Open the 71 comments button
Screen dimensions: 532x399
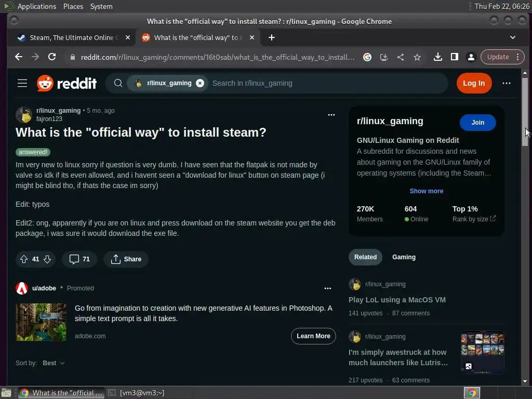[79, 259]
